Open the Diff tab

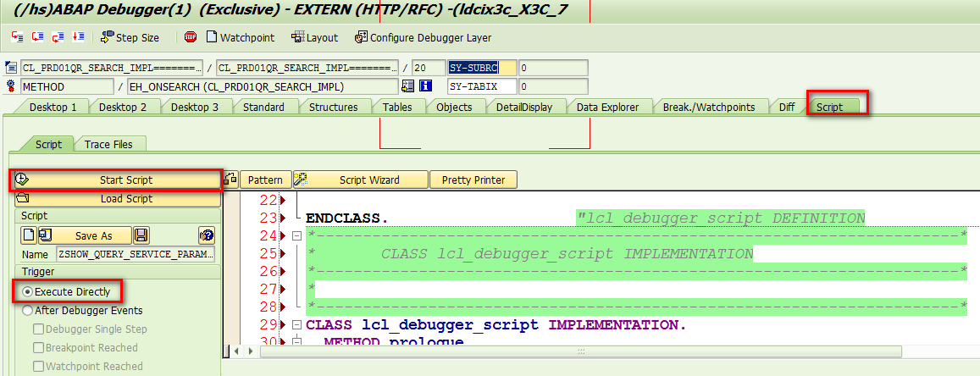[x=787, y=107]
